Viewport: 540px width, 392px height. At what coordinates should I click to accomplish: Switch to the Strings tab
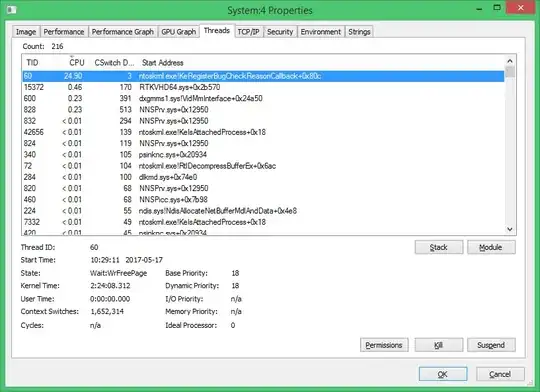coord(359,32)
